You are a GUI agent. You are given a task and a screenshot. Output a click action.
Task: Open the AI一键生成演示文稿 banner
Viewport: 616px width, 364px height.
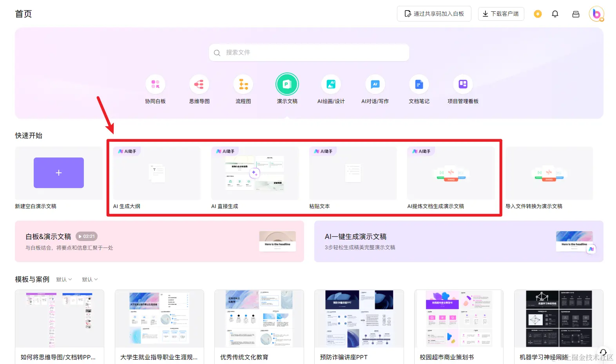coord(459,241)
